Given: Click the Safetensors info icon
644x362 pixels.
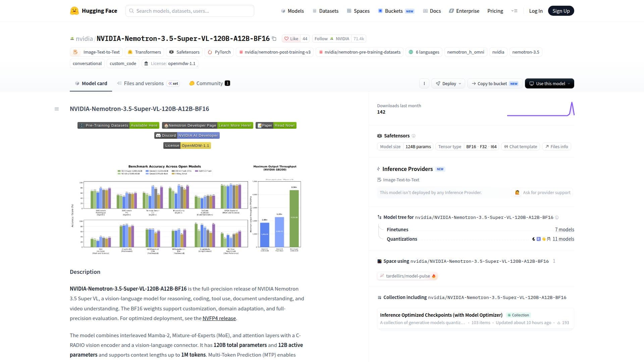Looking at the screenshot, I should 414,136.
